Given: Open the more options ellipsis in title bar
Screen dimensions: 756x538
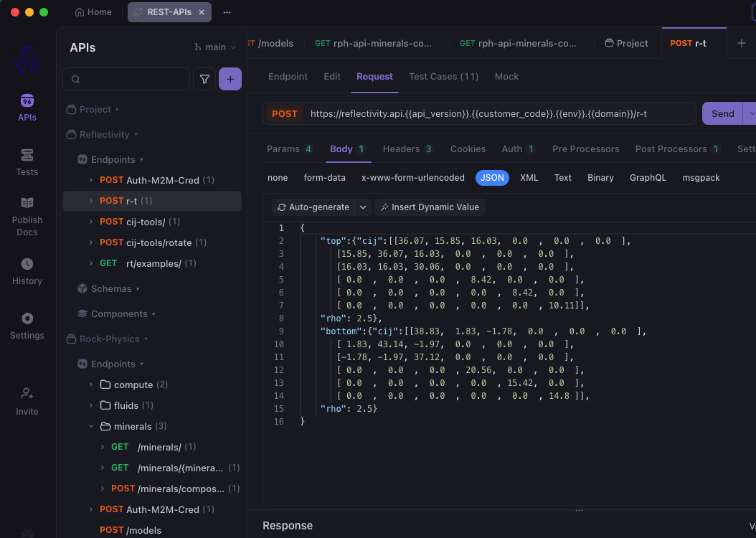Looking at the screenshot, I should (x=227, y=12).
